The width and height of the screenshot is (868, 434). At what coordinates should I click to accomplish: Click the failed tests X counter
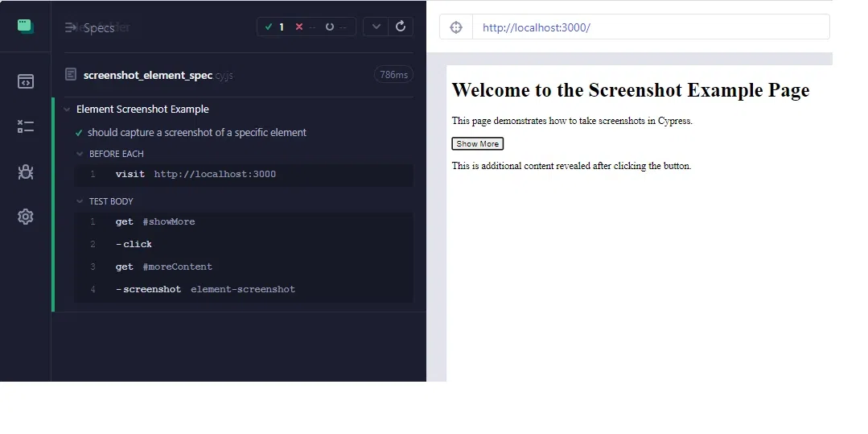305,27
